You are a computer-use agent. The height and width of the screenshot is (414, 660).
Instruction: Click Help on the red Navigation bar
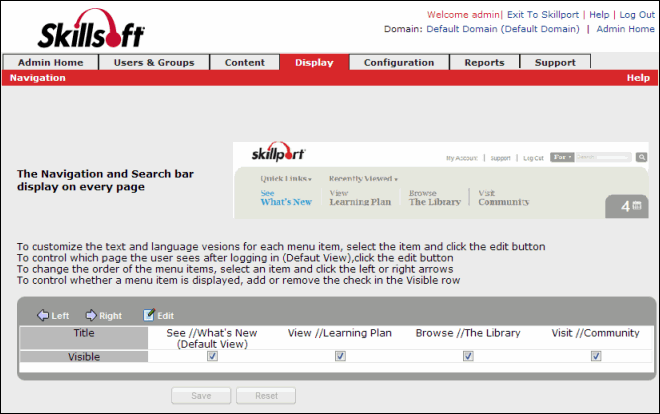click(x=638, y=78)
